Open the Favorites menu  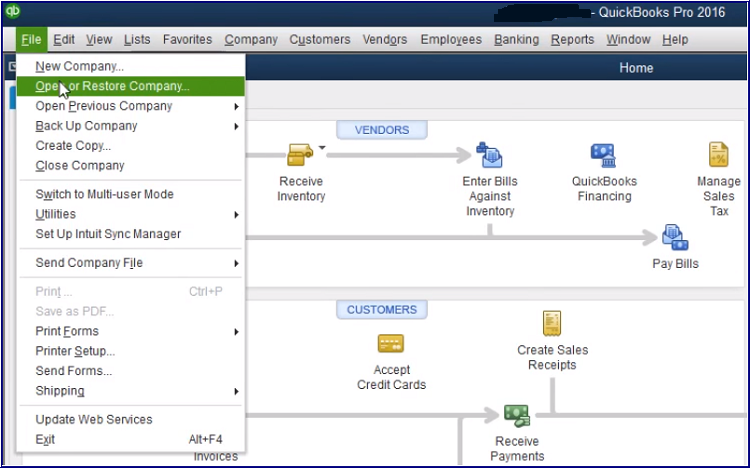(188, 40)
